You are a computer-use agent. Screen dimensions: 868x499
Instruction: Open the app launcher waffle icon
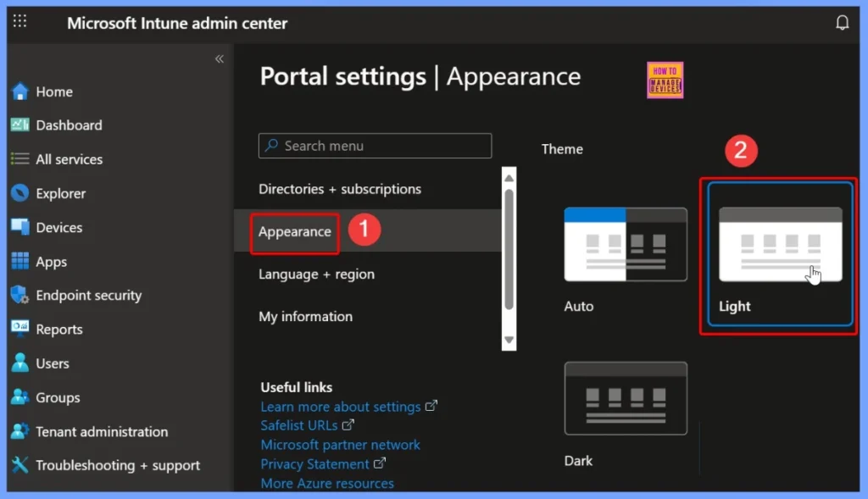click(x=19, y=22)
